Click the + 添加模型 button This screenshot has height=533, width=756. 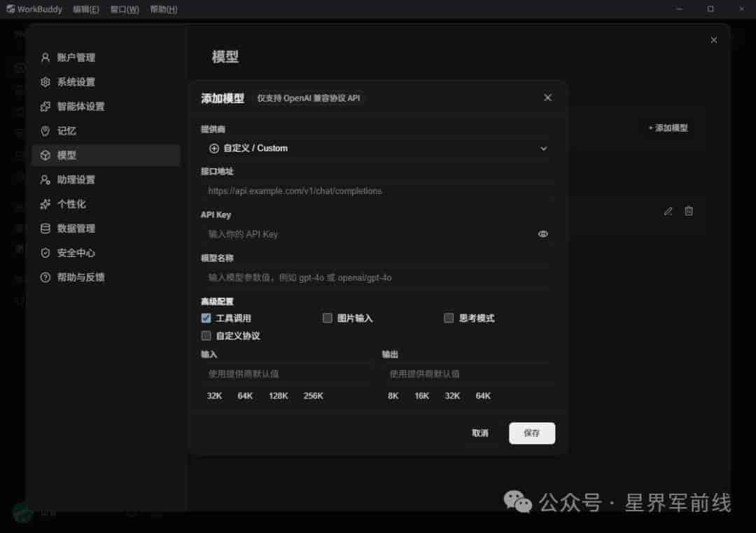point(668,128)
